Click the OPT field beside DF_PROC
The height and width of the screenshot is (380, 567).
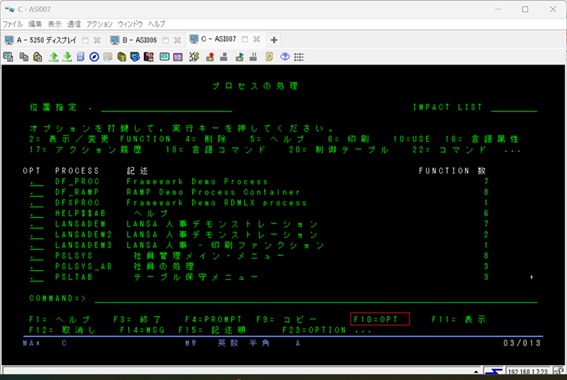coord(37,182)
